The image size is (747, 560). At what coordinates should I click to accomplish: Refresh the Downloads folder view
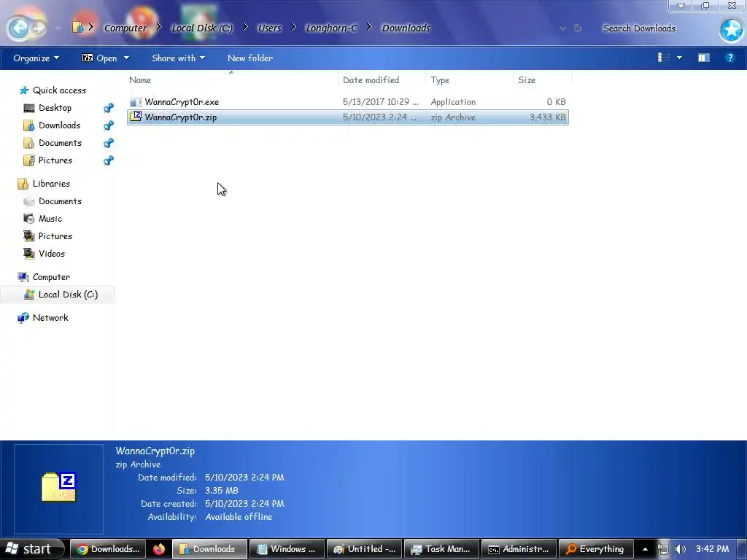click(x=578, y=28)
